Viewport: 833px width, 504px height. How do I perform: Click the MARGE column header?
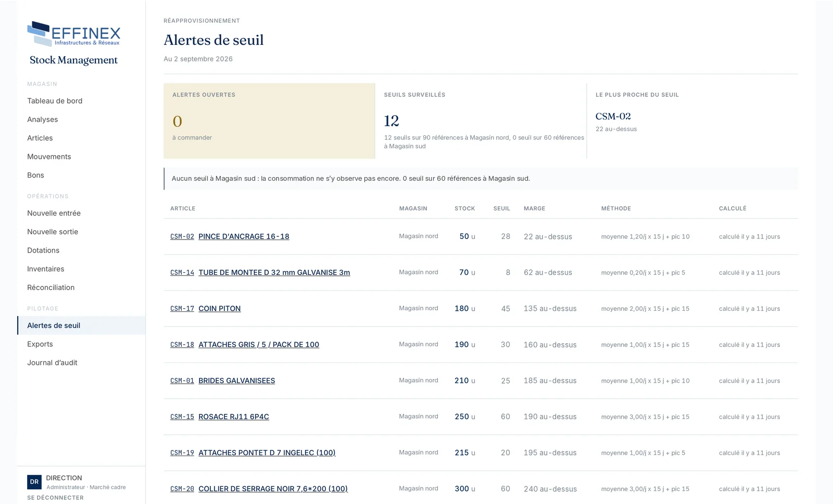535,208
